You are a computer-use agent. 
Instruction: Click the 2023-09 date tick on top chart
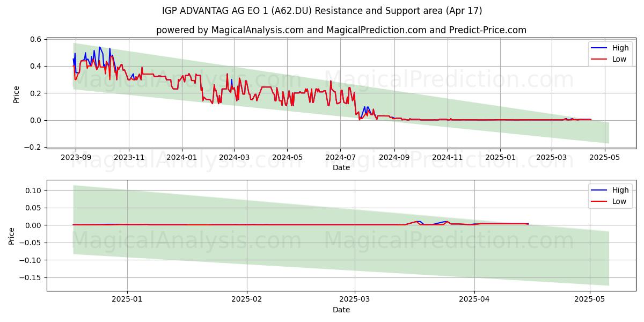click(x=76, y=157)
